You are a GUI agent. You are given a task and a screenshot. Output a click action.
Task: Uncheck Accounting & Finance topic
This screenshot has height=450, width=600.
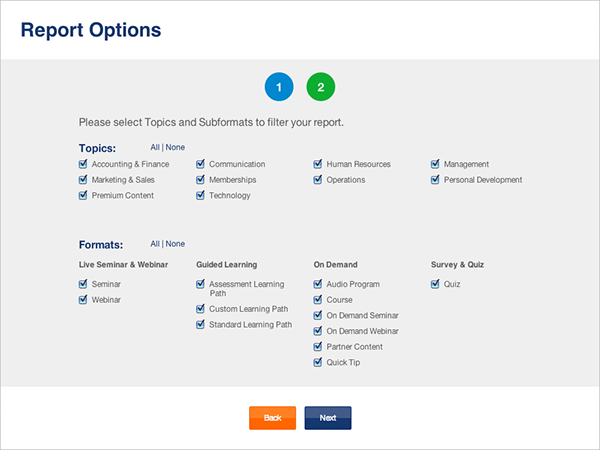(83, 164)
